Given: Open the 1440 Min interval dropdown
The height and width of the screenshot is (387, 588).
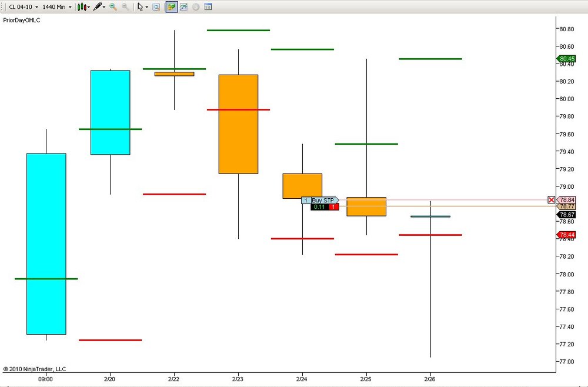Looking at the screenshot, I should (x=56, y=6).
